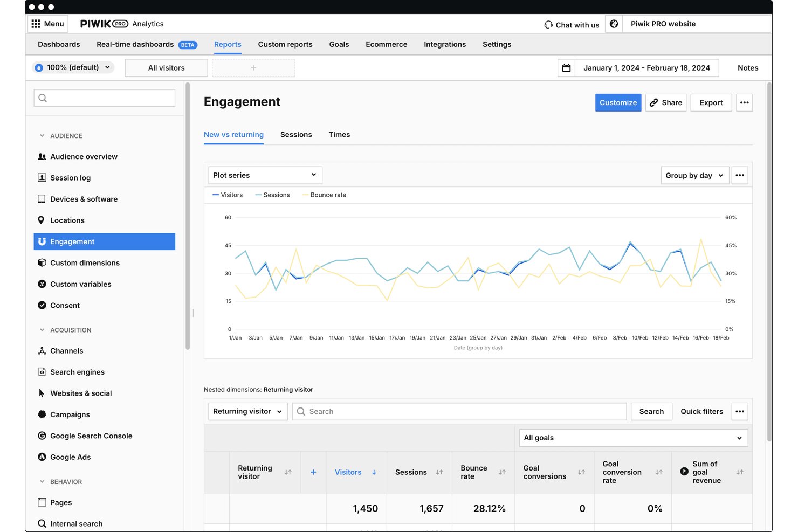Open the Goals tab
Viewport: 798px width, 532px height.
[339, 44]
